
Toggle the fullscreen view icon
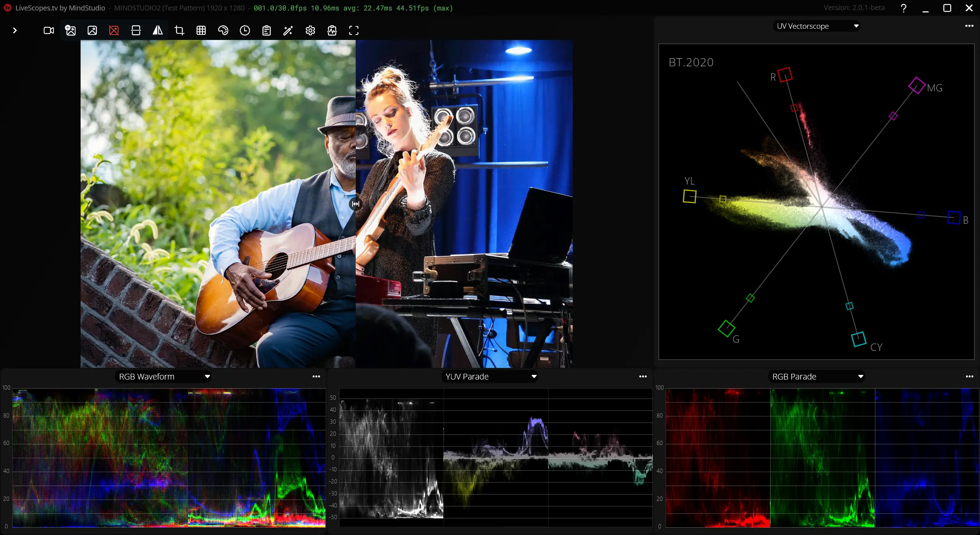[354, 30]
